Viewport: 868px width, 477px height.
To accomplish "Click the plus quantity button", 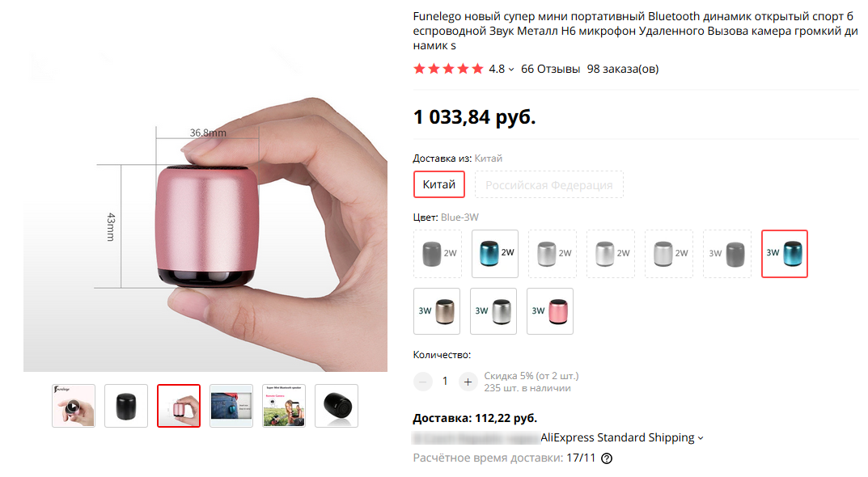I will point(468,381).
